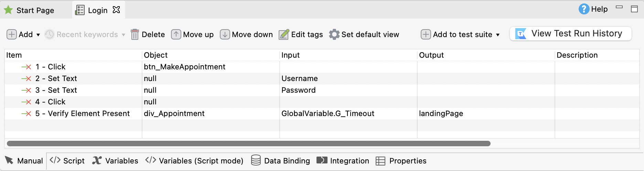Image resolution: width=644 pixels, height=171 pixels.
Task: Expand Add to test suite dropdown arrow
Action: 498,35
